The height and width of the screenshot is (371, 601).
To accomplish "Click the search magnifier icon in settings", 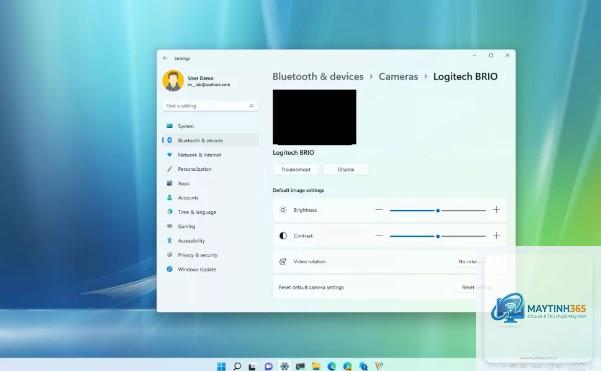I will click(x=252, y=106).
